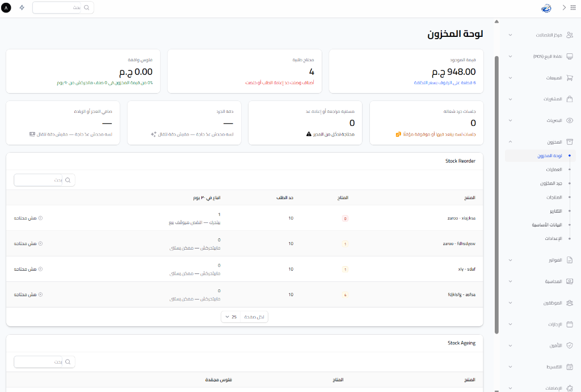Click the 6 قطعة على الرفوف blue link
This screenshot has width=581, height=392.
coord(445,83)
